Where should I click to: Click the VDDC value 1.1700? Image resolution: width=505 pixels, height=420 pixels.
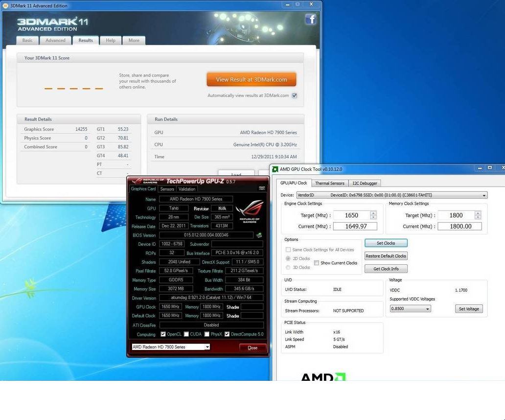click(x=461, y=290)
